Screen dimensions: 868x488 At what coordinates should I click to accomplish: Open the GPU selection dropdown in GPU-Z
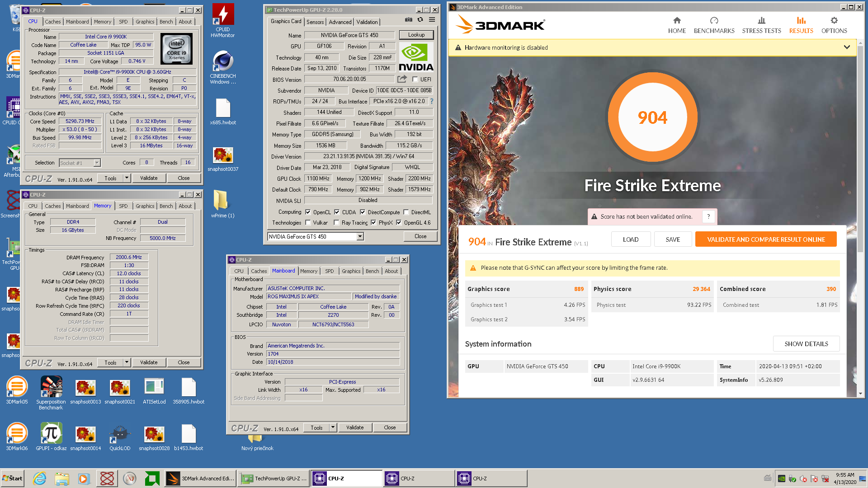(x=360, y=236)
